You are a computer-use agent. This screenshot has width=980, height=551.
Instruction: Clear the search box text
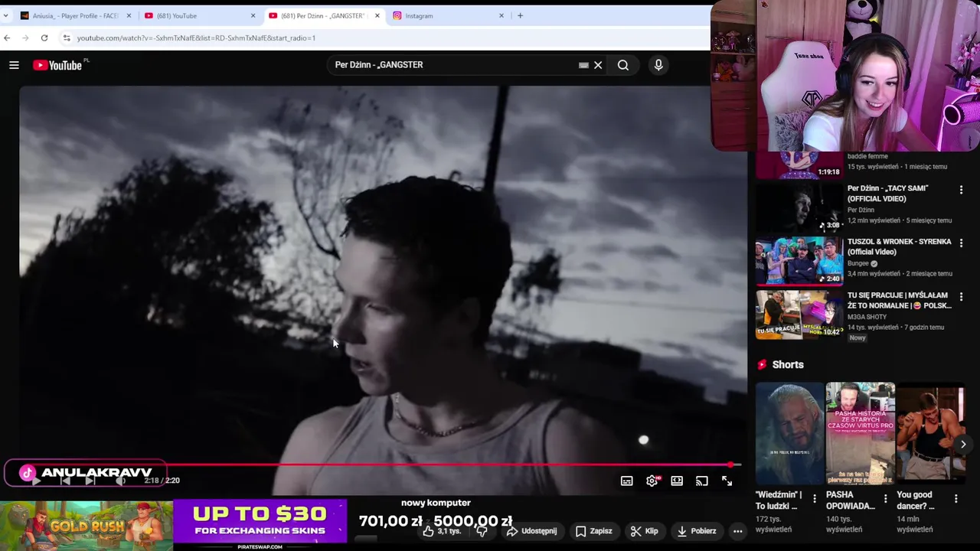598,65
